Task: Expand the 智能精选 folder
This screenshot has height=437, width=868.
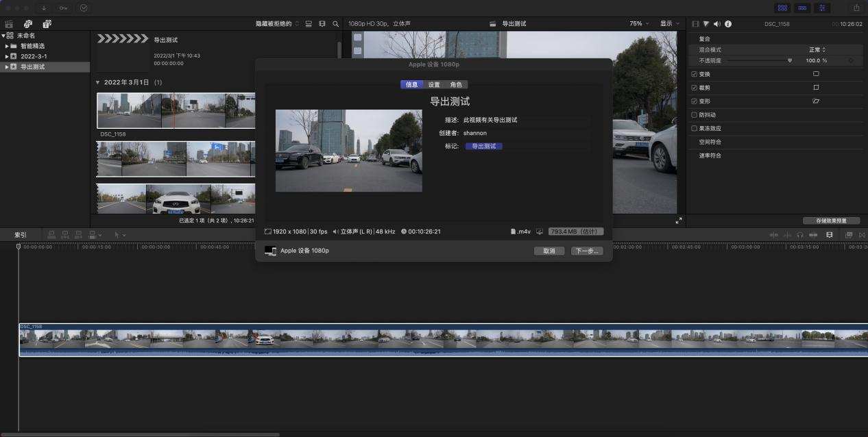Action: pos(6,46)
